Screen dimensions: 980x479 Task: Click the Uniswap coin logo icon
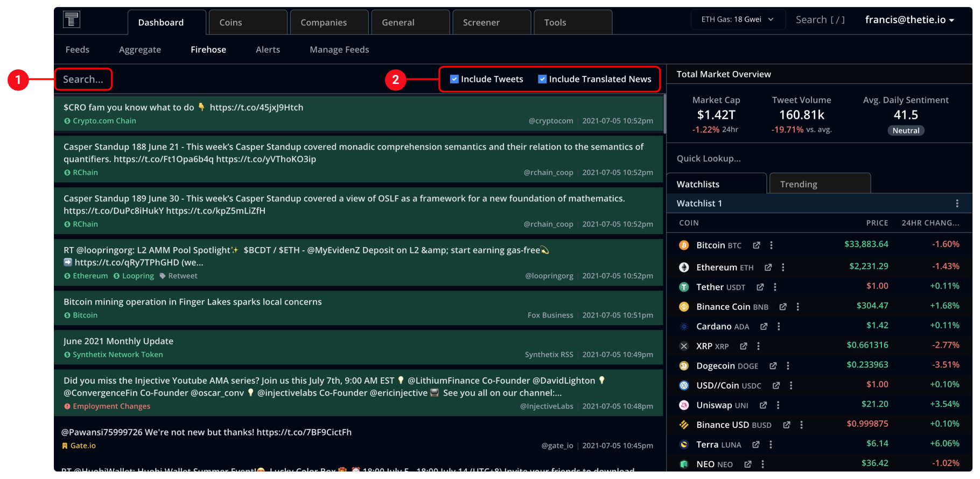click(x=684, y=405)
